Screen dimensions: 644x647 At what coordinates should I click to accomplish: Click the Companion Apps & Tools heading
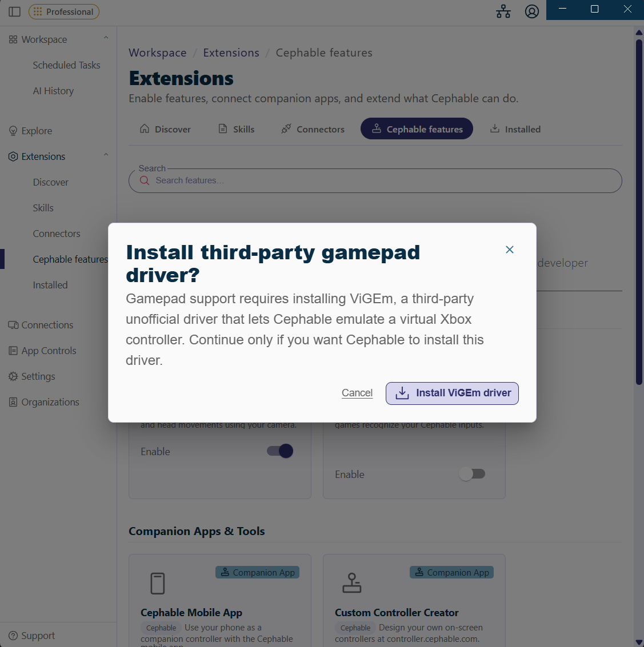pos(197,531)
